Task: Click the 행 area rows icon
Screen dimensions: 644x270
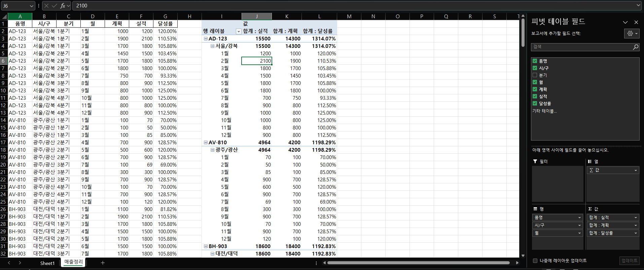Action: [535, 209]
